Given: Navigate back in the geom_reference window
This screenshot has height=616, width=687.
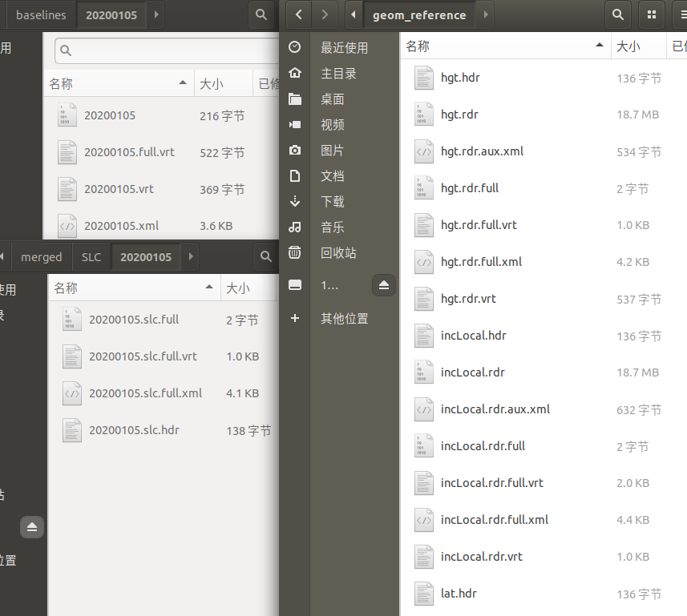Looking at the screenshot, I should (x=298, y=14).
